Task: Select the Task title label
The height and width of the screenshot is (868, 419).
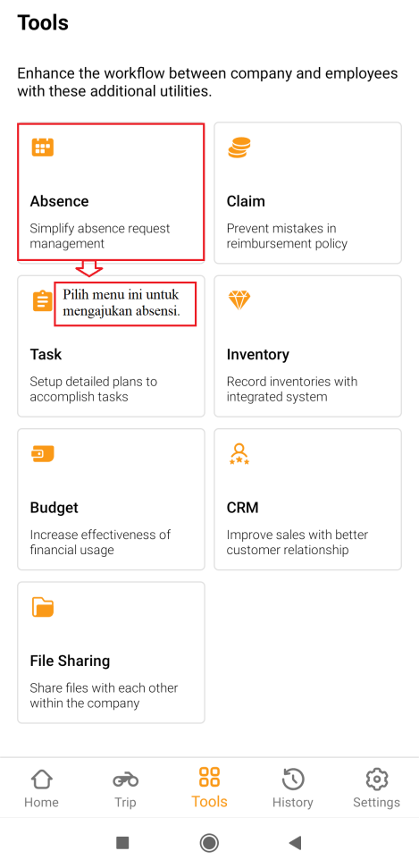Action: 46,354
